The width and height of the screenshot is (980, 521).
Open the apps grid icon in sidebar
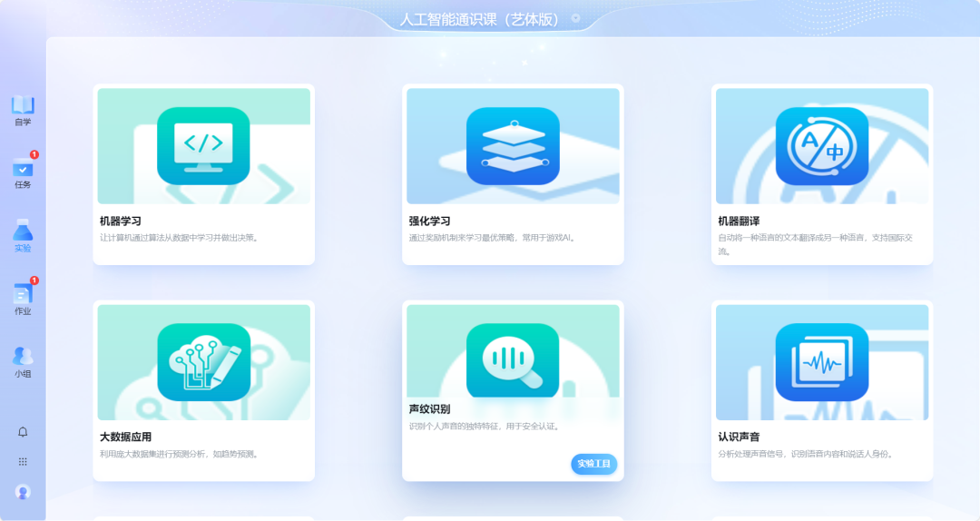tap(23, 462)
